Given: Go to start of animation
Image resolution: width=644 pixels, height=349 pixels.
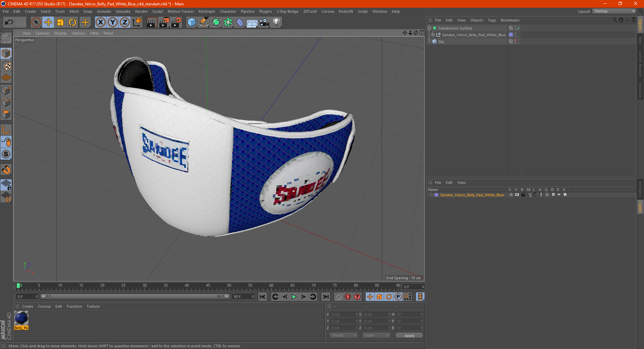Looking at the screenshot, I should [263, 297].
